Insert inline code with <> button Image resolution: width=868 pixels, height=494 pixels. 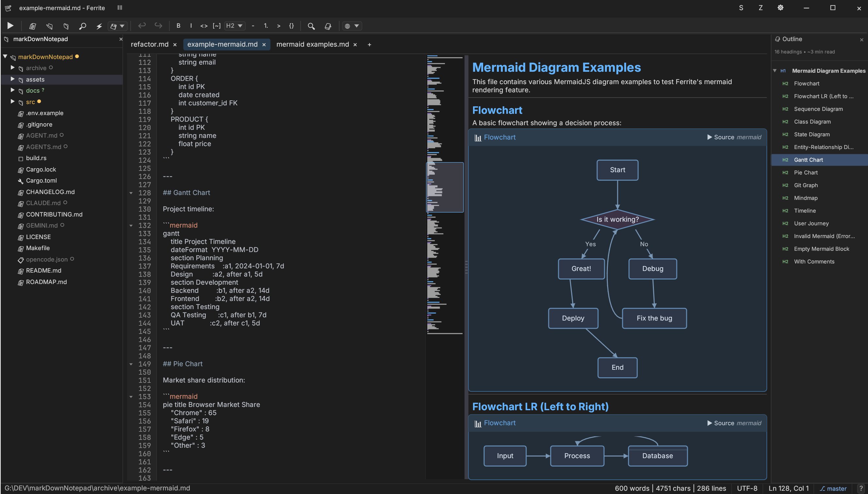click(x=204, y=26)
